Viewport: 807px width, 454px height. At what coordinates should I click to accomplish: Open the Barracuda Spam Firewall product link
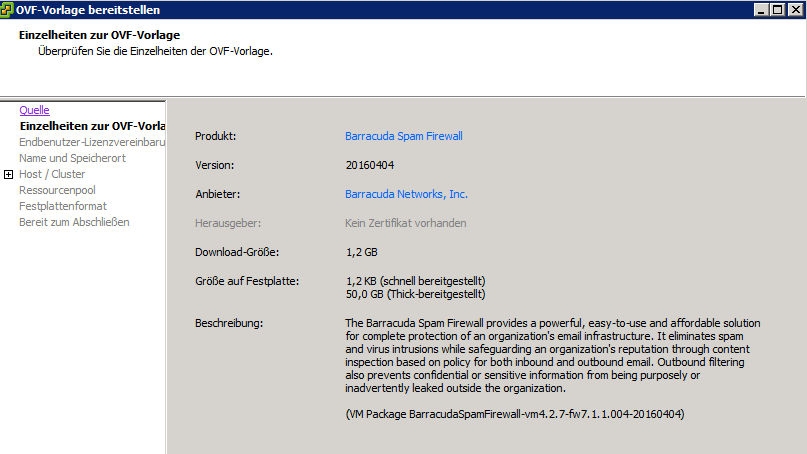coord(403,136)
